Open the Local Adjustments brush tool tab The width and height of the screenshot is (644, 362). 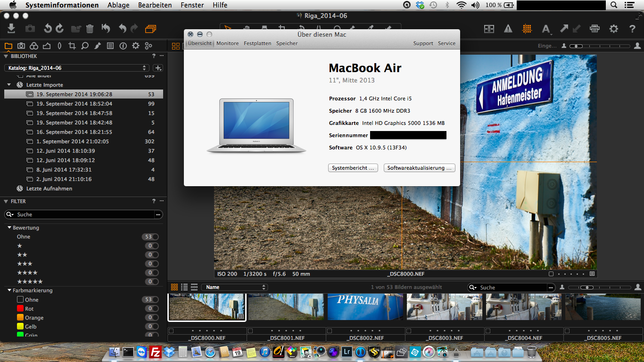98,46
